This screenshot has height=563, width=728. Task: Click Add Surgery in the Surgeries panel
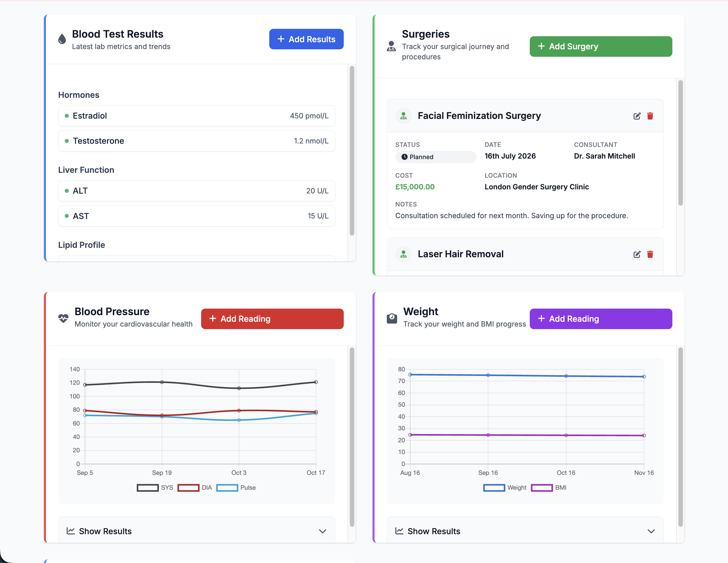(x=601, y=46)
